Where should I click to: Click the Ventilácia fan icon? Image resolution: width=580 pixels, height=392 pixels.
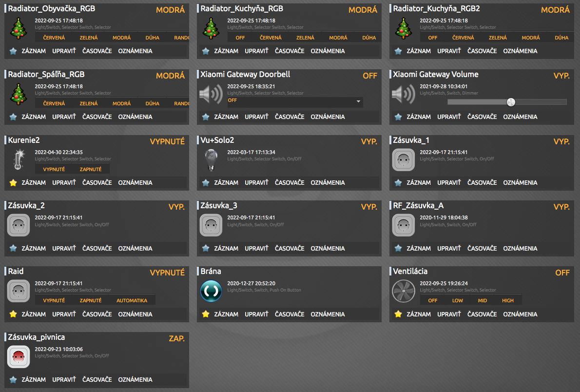pyautogui.click(x=404, y=291)
